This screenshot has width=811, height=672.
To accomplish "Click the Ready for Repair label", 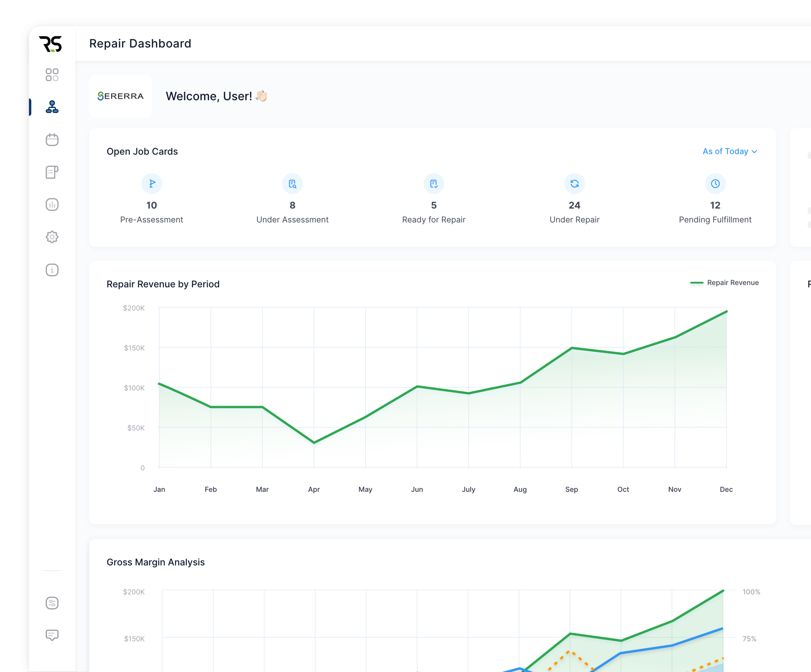I will [x=434, y=219].
